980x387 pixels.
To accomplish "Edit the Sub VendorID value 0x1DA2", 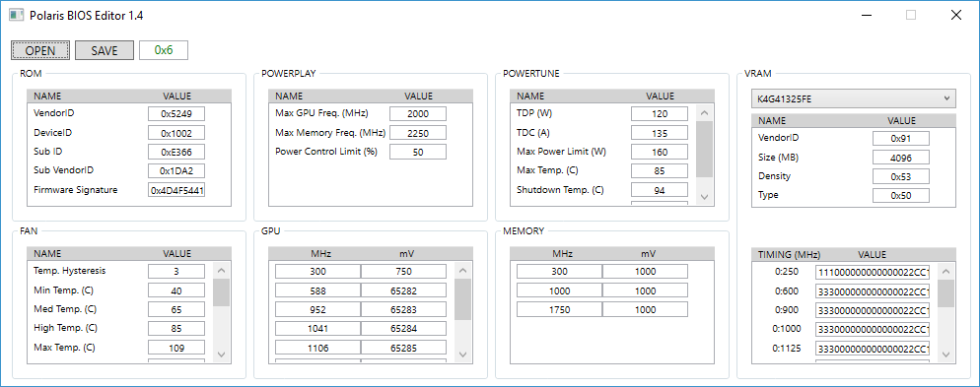I will (x=176, y=171).
